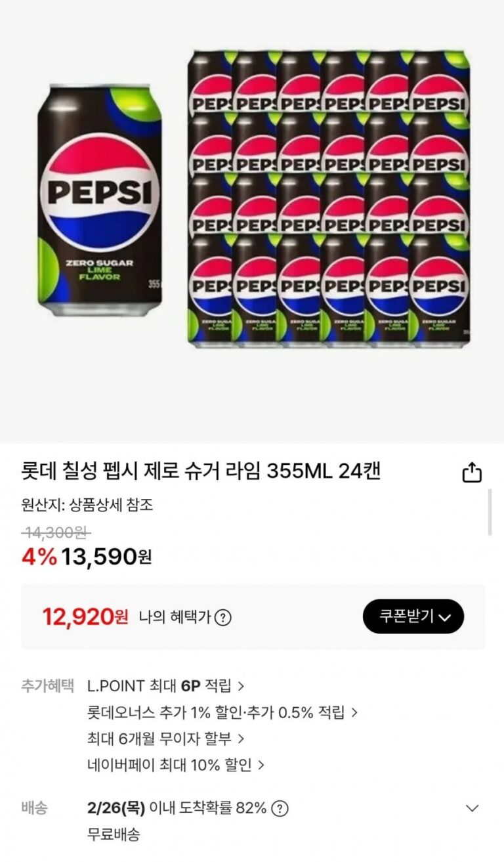This screenshot has width=504, height=862.
Task: Expand the 배송 delivery section chevron
Action: 472,808
